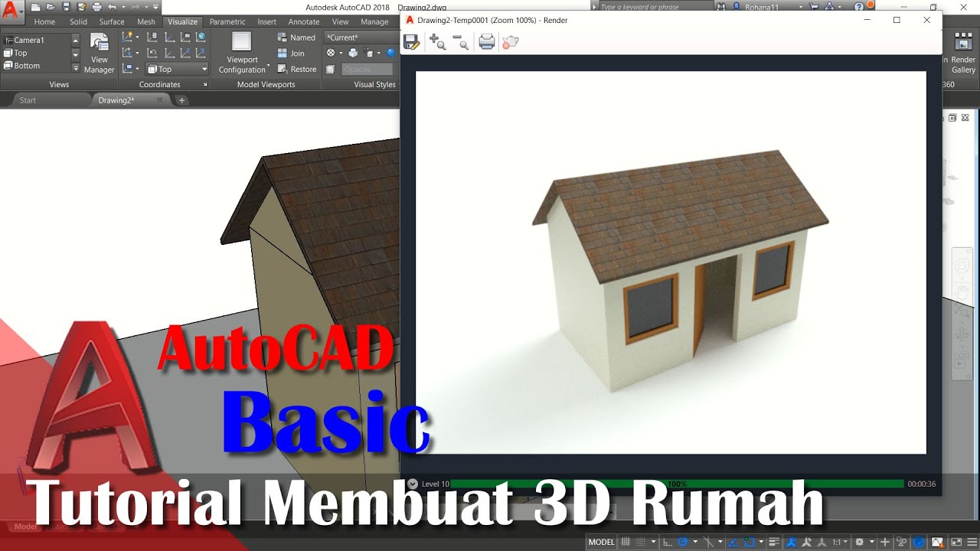Select the Top view in Views list
The height and width of the screenshot is (551, 980).
pos(36,53)
